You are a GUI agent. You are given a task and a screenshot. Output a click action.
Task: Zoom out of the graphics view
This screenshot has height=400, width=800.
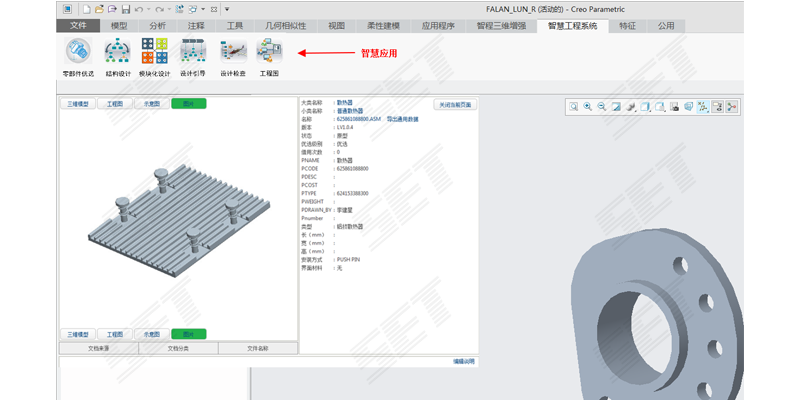tap(602, 106)
